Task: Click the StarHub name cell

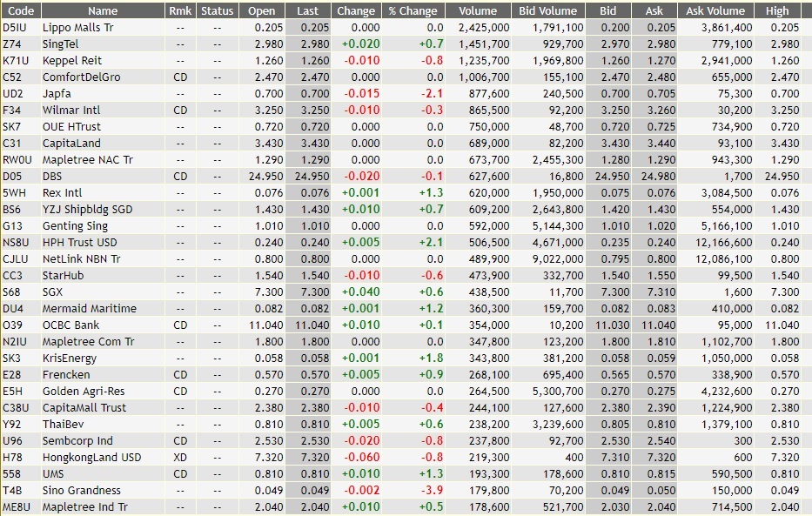Action: pos(63,275)
